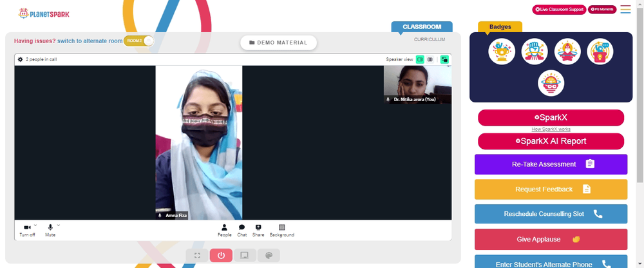
Task: Open microphone options dropdown arrow
Action: (58, 225)
